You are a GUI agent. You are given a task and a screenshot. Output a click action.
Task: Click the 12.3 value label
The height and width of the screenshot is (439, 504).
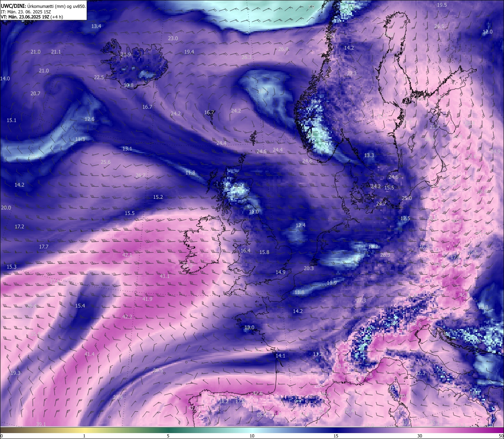421,373
